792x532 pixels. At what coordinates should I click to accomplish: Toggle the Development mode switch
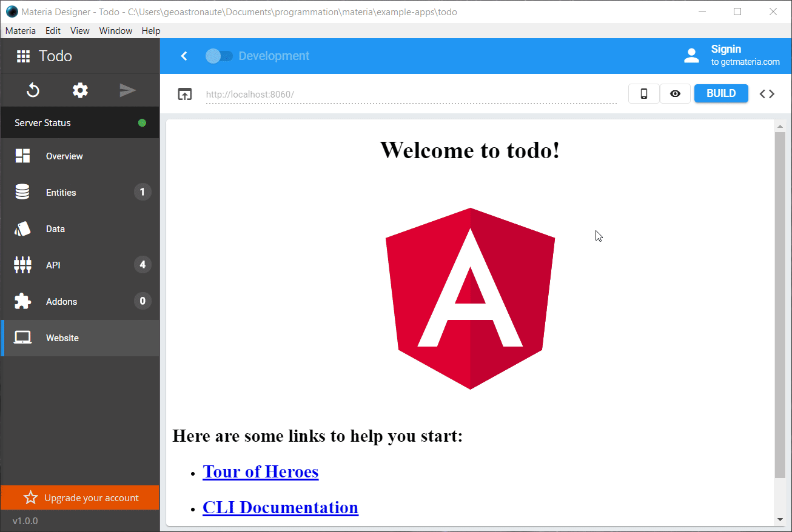point(220,55)
